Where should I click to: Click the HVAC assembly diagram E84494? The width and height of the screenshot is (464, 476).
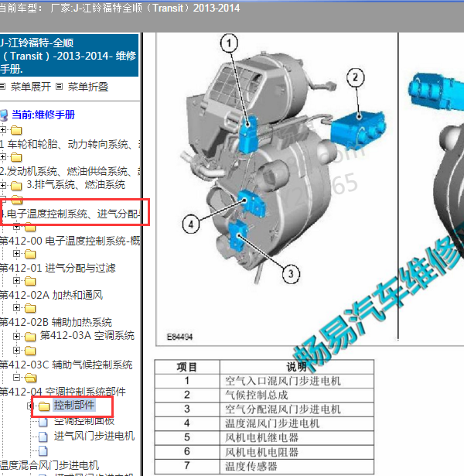pyautogui.click(x=277, y=189)
